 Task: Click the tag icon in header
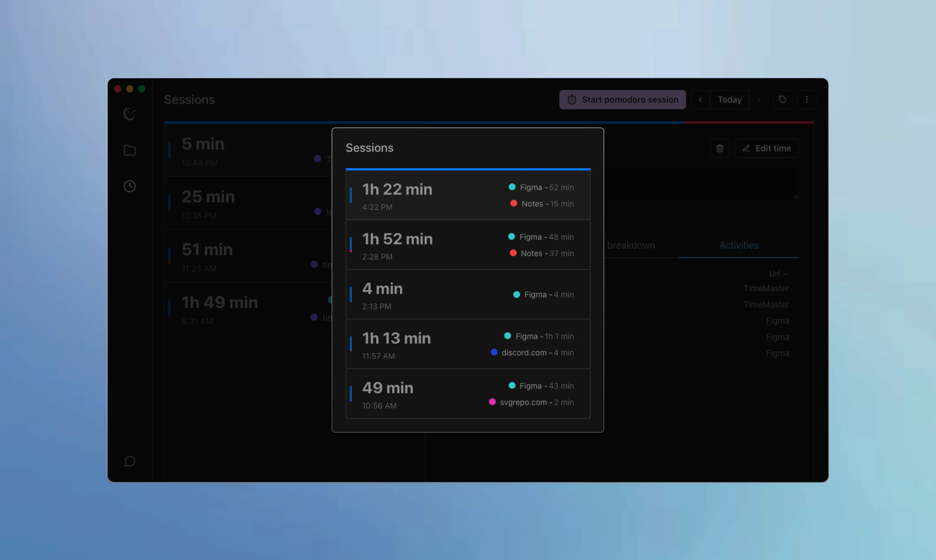[x=782, y=100]
